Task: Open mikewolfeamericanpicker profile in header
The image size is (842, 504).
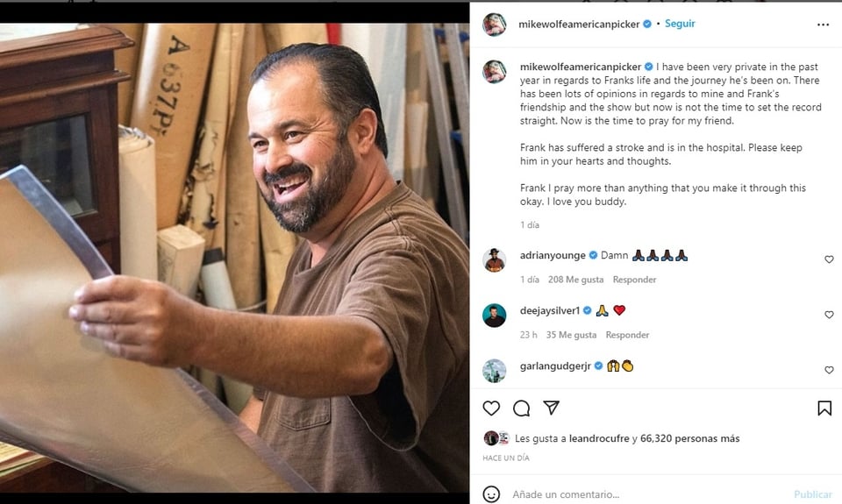Action: tap(579, 25)
